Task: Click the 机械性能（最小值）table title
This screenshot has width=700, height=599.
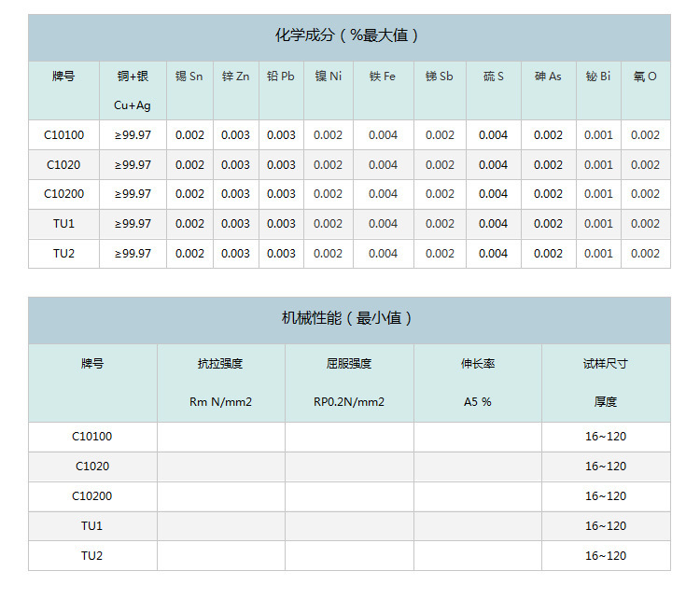Action: point(346,318)
